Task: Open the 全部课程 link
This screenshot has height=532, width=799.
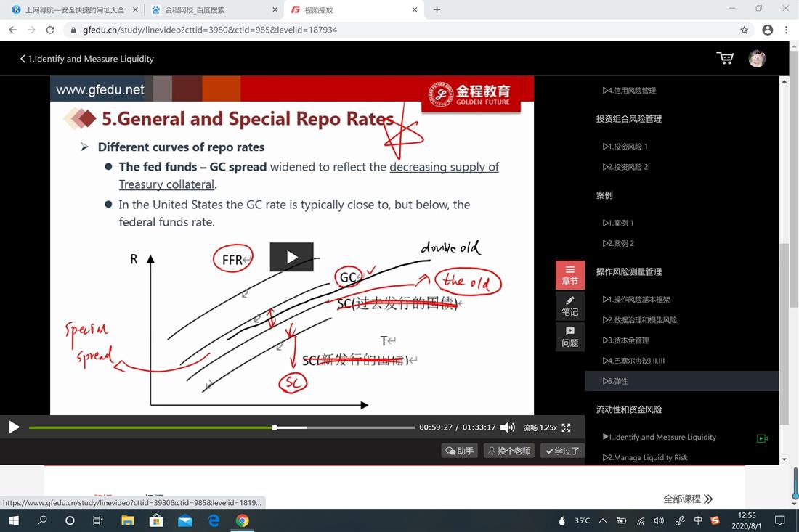Action: click(687, 499)
